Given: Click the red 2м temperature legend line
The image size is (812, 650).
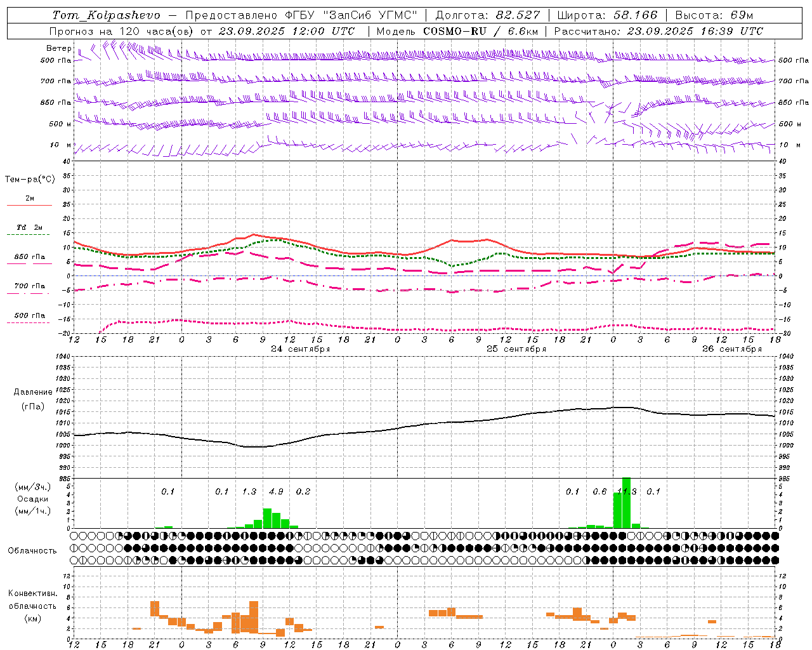Looking at the screenshot, I should (x=30, y=205).
